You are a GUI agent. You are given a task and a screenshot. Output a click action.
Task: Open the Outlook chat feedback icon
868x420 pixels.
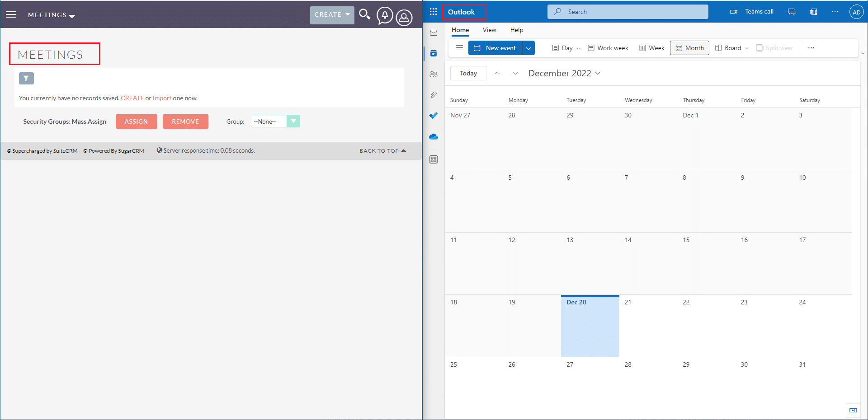point(792,12)
